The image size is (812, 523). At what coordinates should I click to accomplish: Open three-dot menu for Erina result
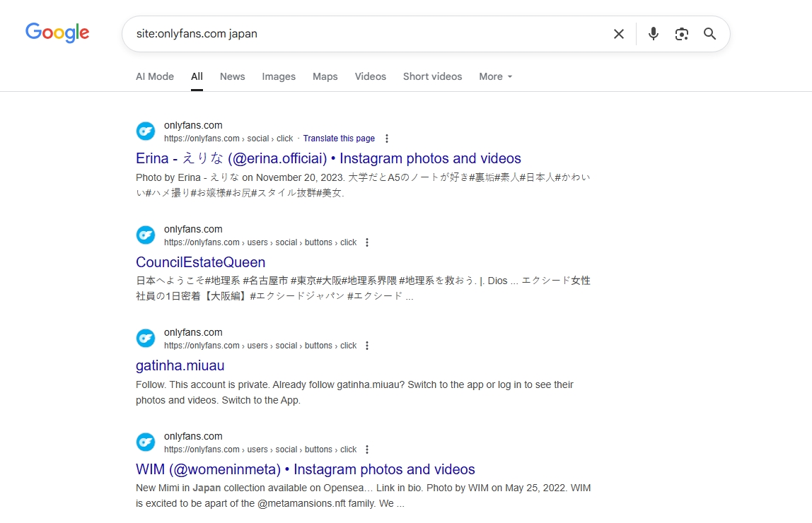pyautogui.click(x=387, y=139)
